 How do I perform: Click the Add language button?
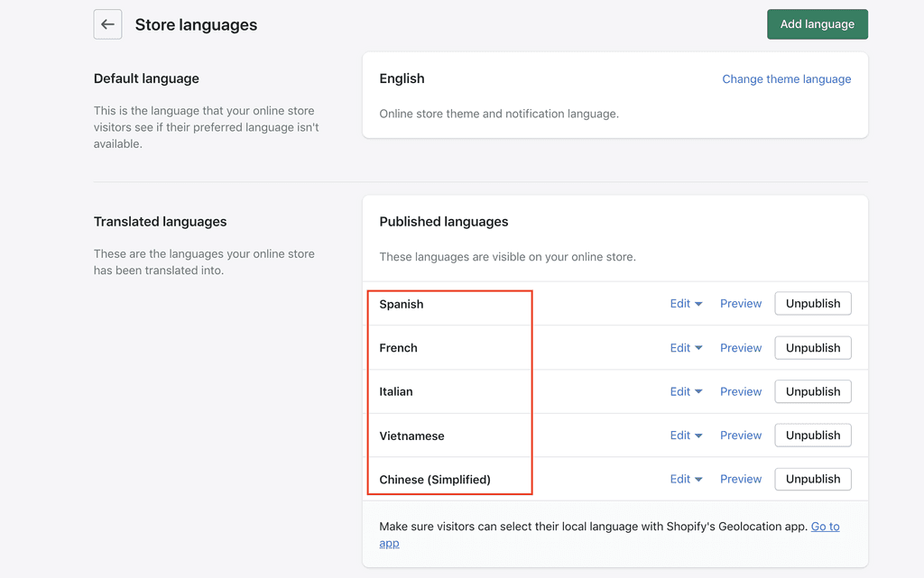click(817, 24)
